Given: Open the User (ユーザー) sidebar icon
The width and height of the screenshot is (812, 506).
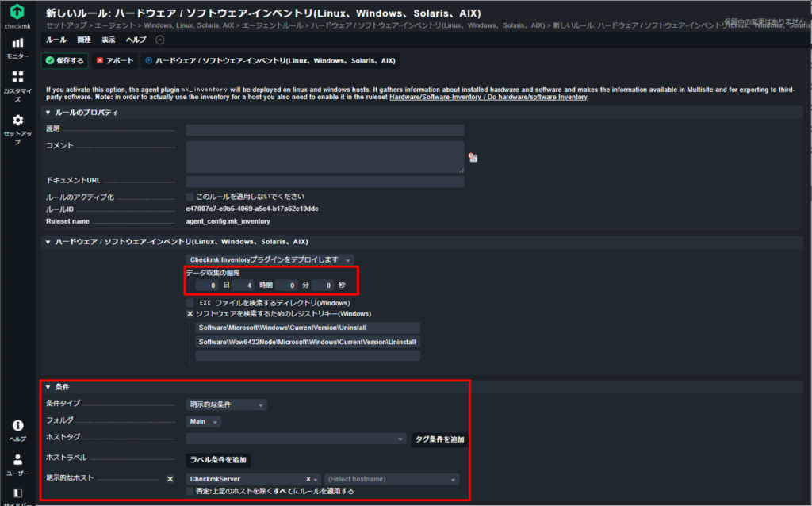Looking at the screenshot, I should point(17,459).
